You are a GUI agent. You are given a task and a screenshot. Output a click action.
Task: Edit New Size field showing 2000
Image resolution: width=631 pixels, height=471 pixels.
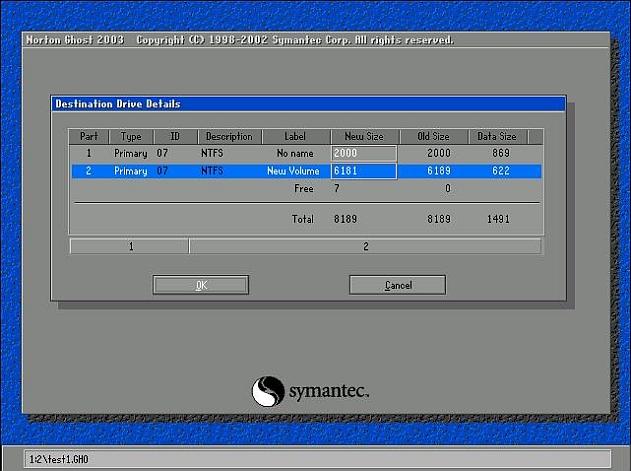[x=364, y=153]
